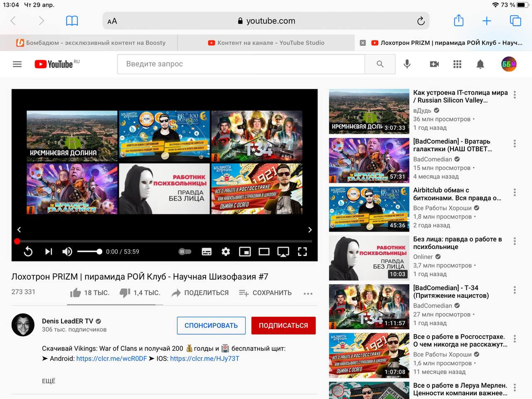The width and height of the screenshot is (532, 399).
Task: Open the create video camera menu
Action: [434, 64]
